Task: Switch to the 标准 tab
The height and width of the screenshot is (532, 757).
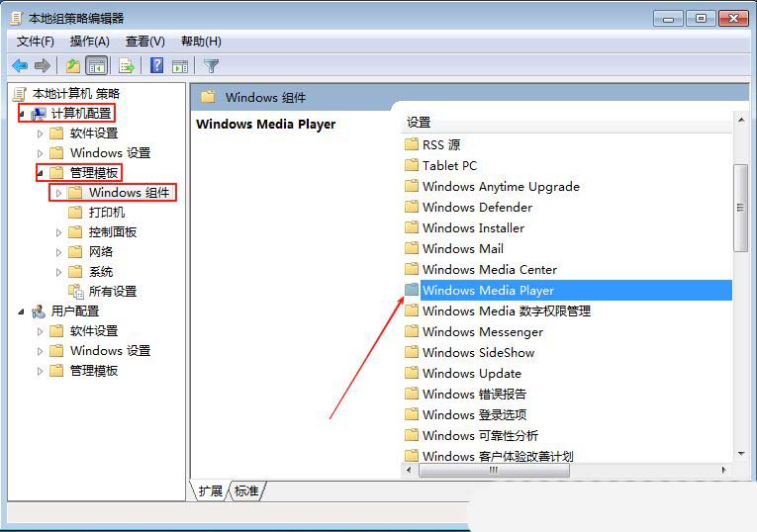Action: coord(247,490)
